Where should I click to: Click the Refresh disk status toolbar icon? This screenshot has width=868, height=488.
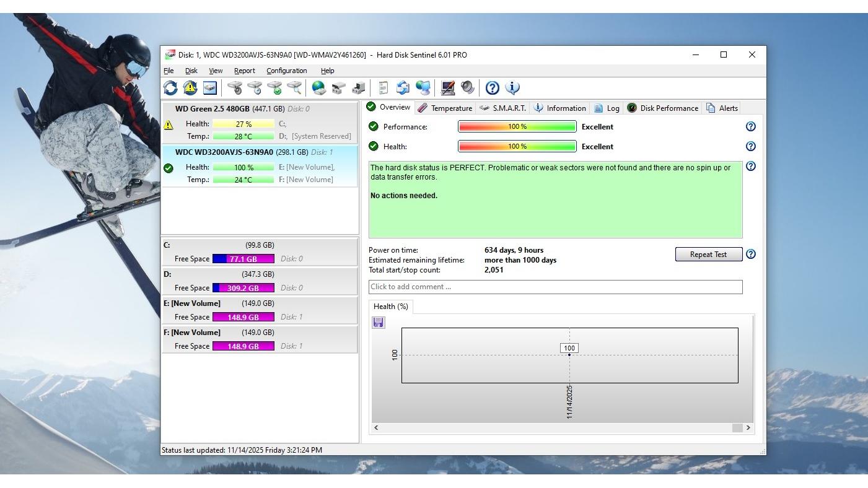(170, 88)
